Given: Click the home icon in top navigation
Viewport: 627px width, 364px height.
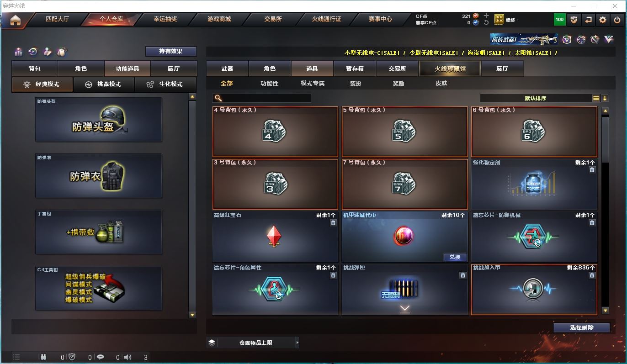Looking at the screenshot, I should coord(16,20).
